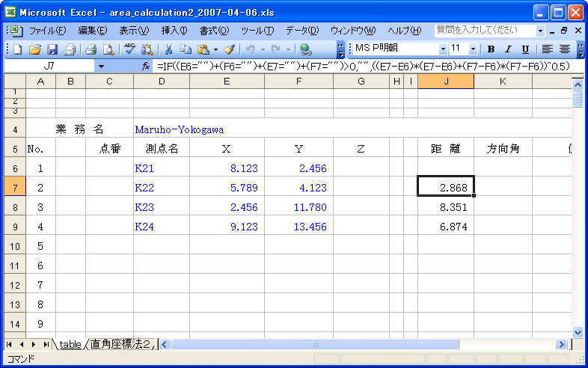This screenshot has height=368, width=588.
Task: Click the Print icon
Action: pyautogui.click(x=91, y=49)
